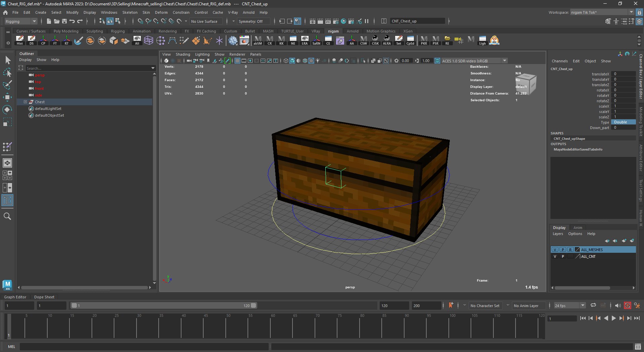Click the FT freeze transform shelf button
644x352 pixels.
click(55, 41)
